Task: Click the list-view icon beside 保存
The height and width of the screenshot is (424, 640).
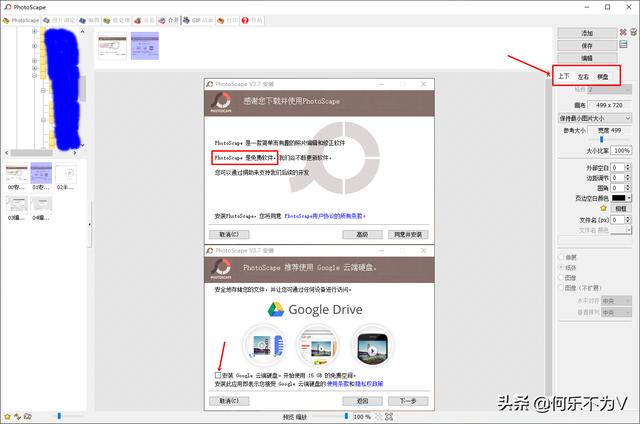Action: (623, 44)
